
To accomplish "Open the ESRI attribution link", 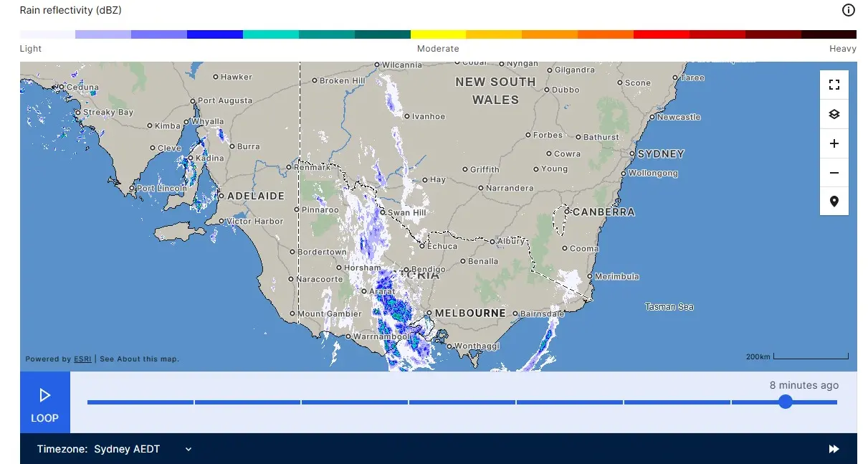I will (81, 359).
